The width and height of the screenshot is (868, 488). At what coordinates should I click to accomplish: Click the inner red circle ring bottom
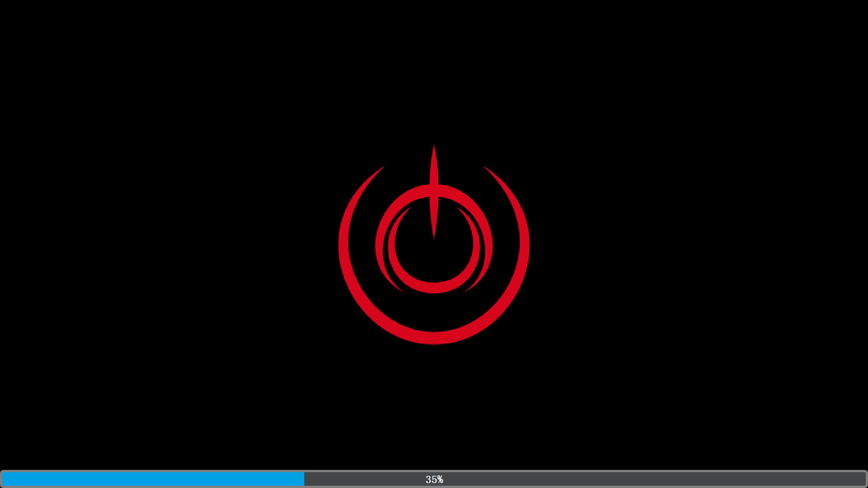(x=434, y=288)
